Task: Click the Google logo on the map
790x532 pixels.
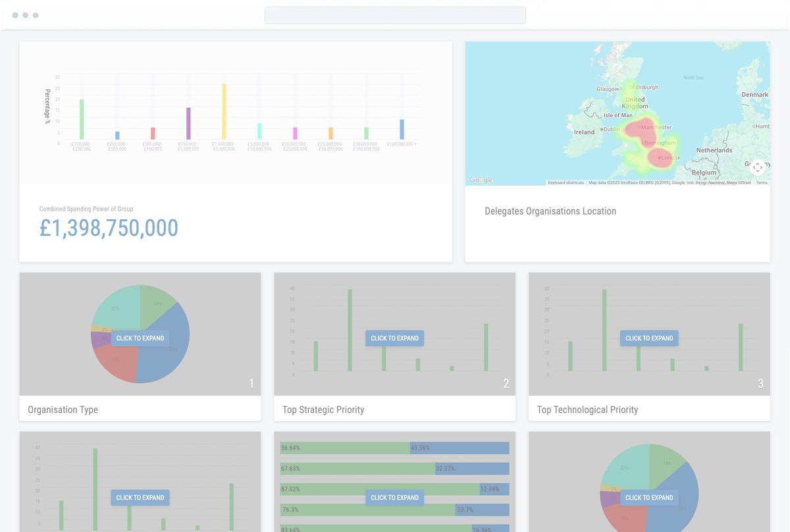Action: coord(481,180)
